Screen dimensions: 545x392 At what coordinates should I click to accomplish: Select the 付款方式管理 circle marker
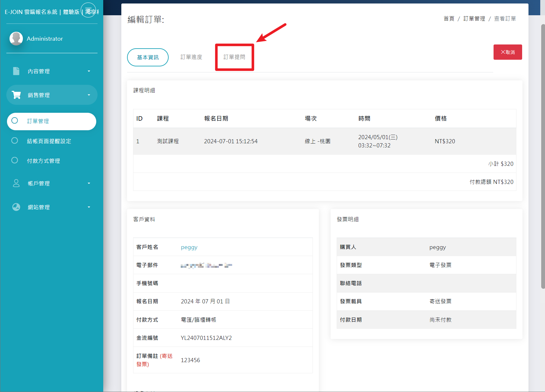click(x=15, y=160)
